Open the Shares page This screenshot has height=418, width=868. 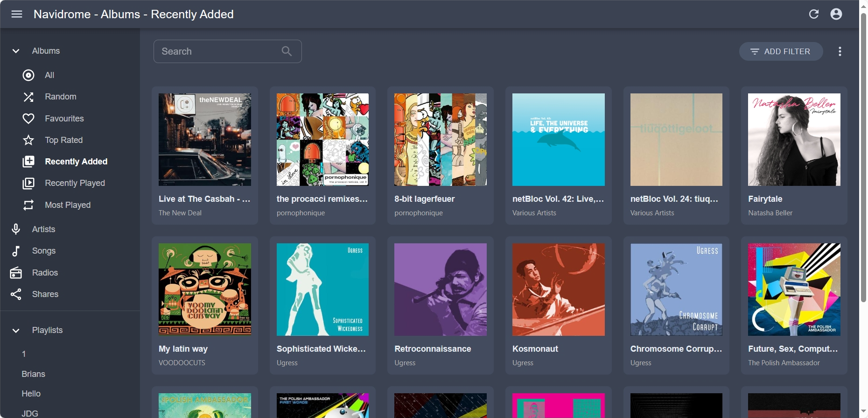(x=70, y=294)
